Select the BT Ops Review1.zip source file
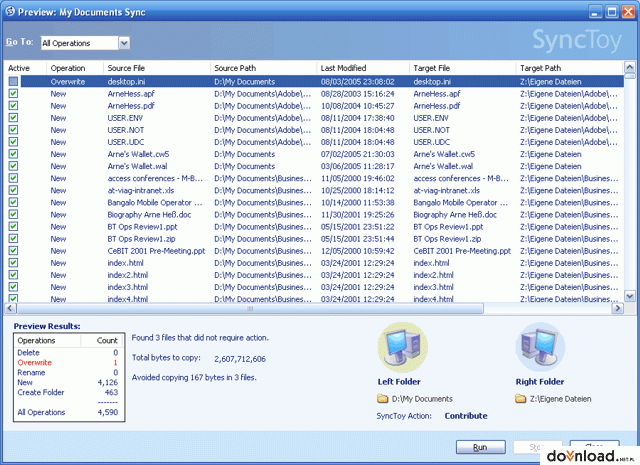640x465 pixels. click(141, 238)
